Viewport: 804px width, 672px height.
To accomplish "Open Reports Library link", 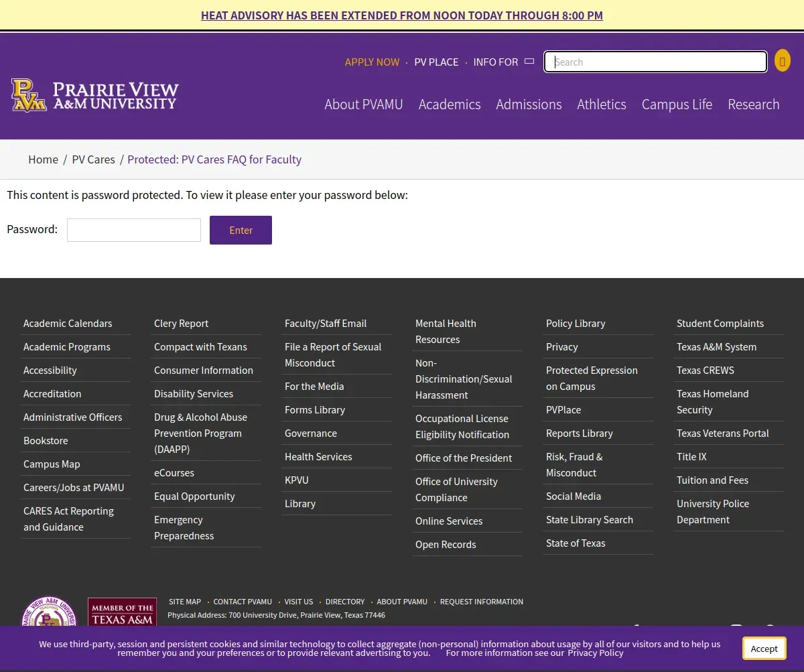I will click(x=580, y=433).
